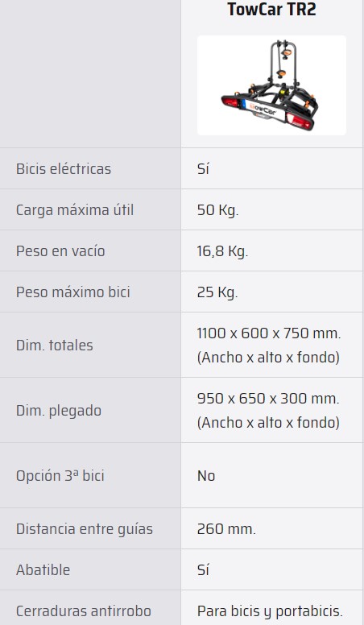
Task: Select the No value for Opción 3ª bici
Action: tap(206, 475)
